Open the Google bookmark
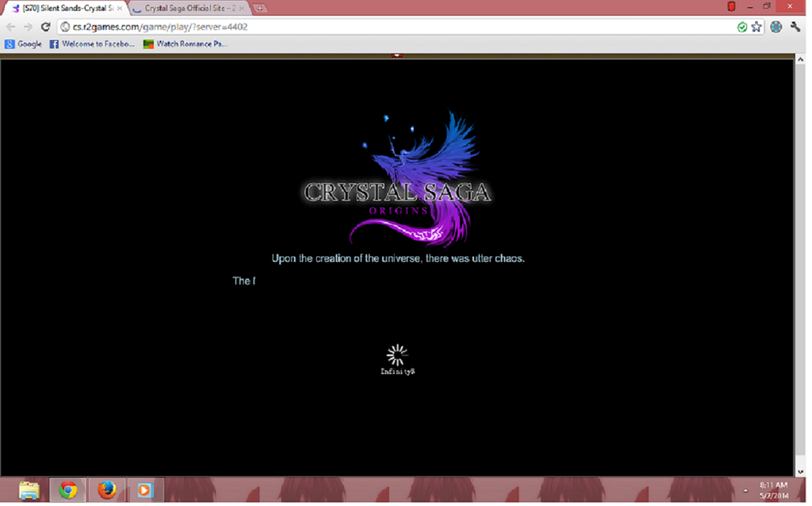Screen dimensions: 812x506 (x=23, y=44)
